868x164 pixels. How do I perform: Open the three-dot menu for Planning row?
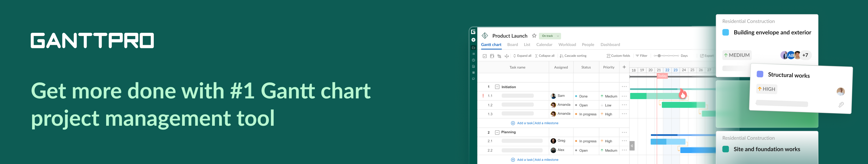point(624,132)
